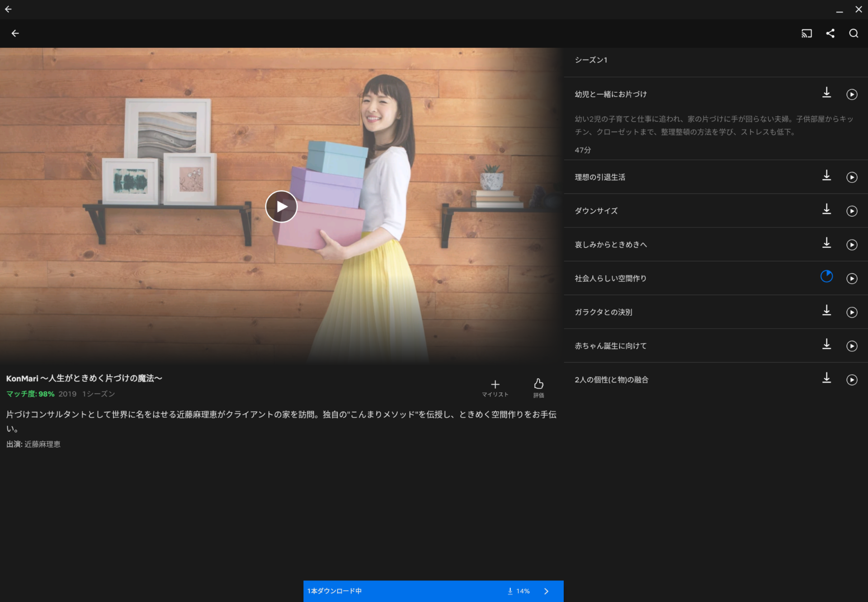Check the 14% download progress indicator
Viewport: 868px width, 602px height.
tap(519, 591)
